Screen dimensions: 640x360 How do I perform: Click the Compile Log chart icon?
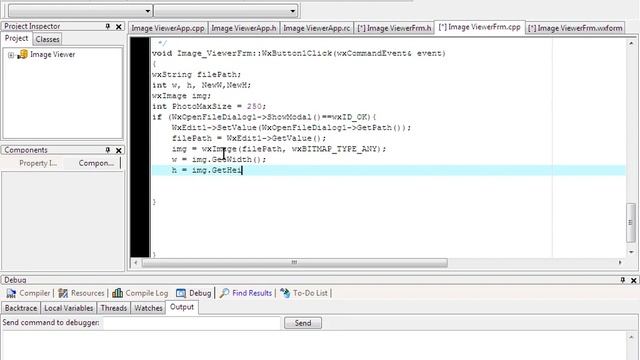118,293
